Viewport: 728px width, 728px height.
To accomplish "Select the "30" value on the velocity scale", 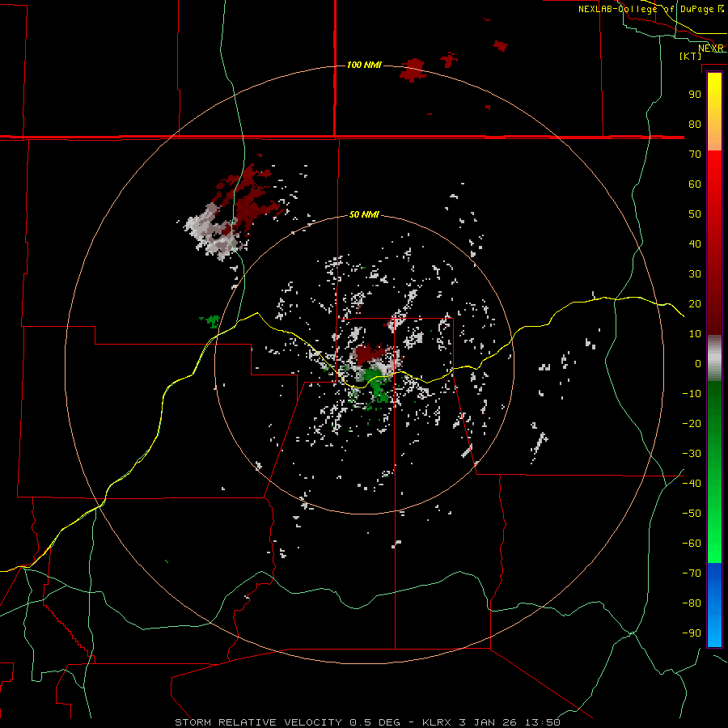I will point(695,274).
